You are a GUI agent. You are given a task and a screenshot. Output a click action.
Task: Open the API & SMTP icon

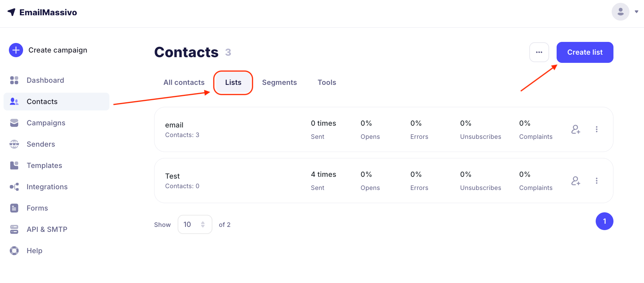(14, 229)
